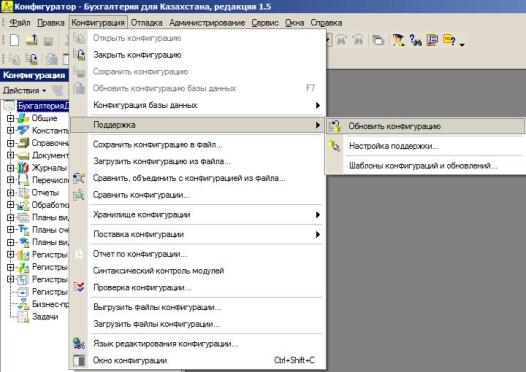The image size is (526, 372).
Task: Expand the Отчеты tree node
Action: pos(10,193)
